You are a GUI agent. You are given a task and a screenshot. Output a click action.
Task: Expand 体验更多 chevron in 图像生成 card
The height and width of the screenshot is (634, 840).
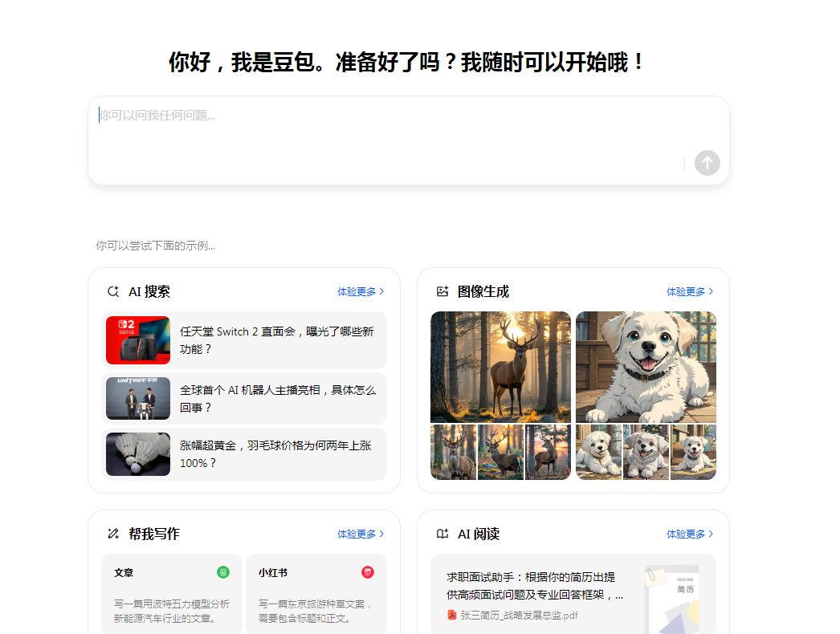pos(712,291)
